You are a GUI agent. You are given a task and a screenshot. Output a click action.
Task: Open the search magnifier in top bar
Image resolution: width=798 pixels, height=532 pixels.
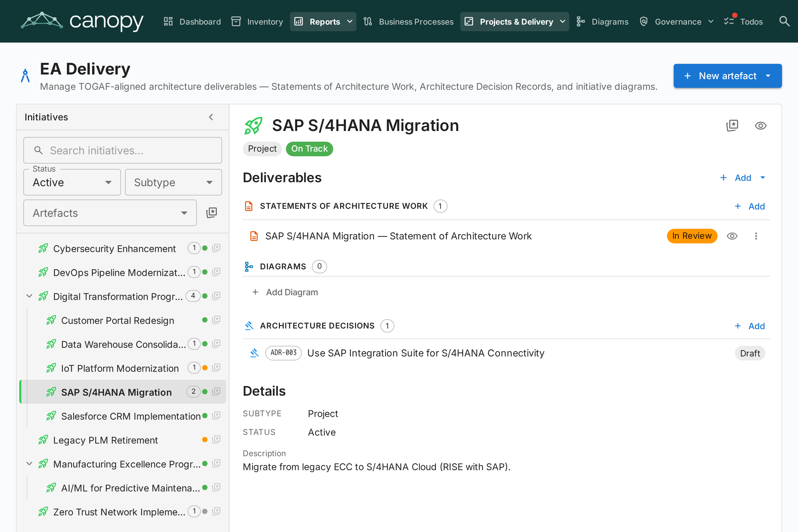784,21
